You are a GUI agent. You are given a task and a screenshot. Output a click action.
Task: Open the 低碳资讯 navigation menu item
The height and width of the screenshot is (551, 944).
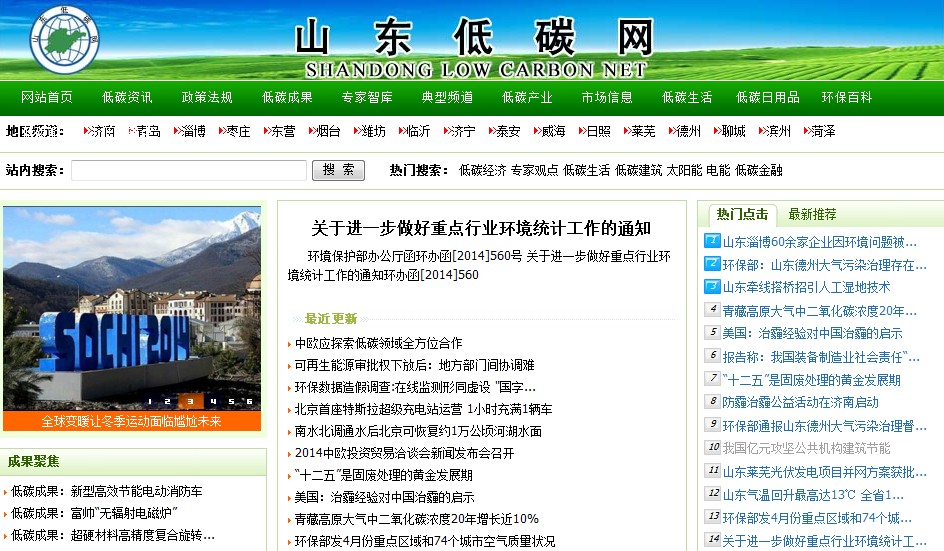(x=127, y=97)
